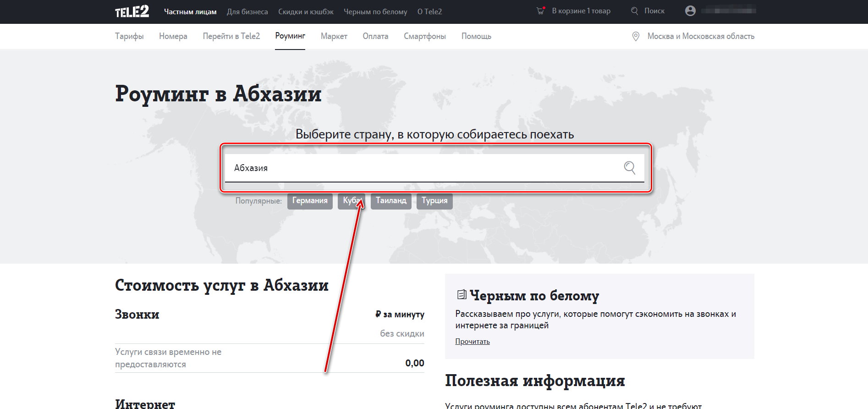Click the location pin icon
Image resolution: width=868 pixels, height=409 pixels.
[x=636, y=37]
